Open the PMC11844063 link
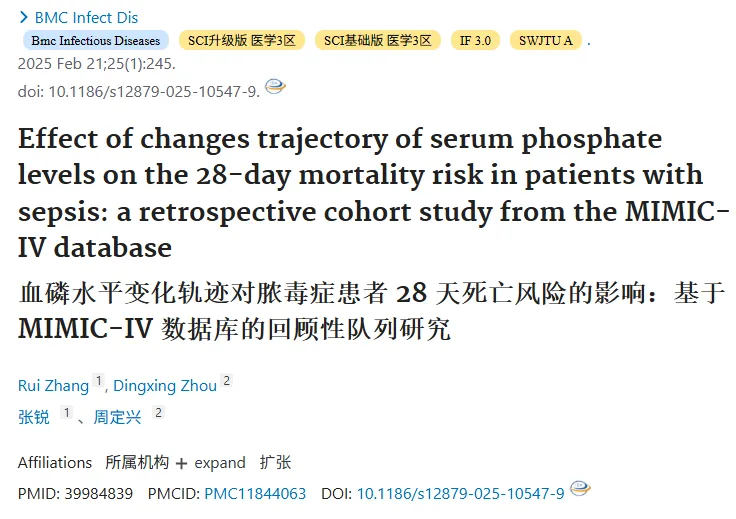 (255, 494)
